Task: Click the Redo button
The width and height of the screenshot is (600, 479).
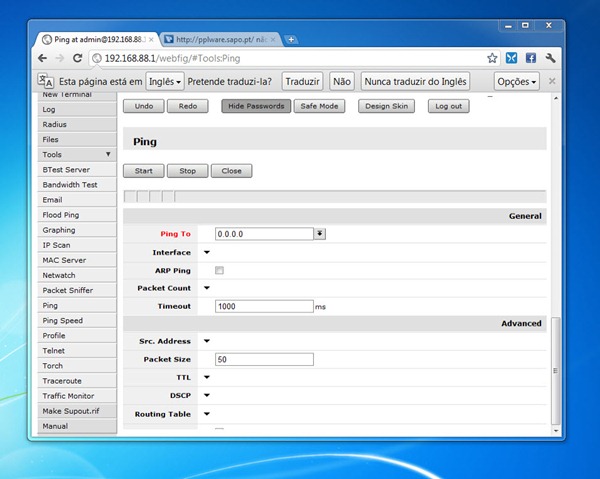Action: coord(188,106)
